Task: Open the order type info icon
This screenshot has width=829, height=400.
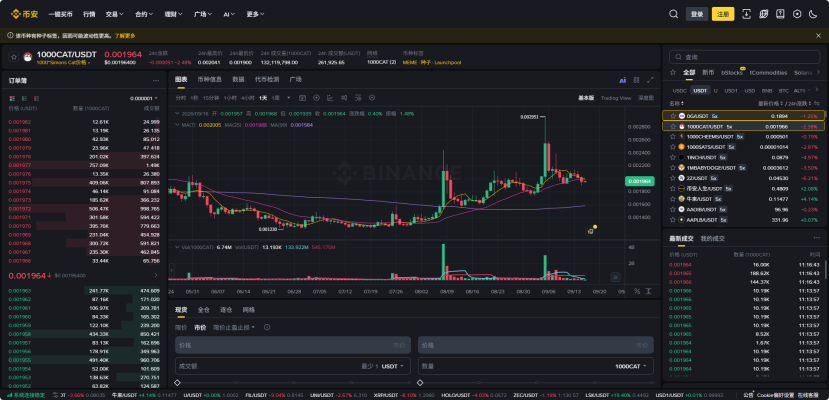Action: pyautogui.click(x=267, y=328)
